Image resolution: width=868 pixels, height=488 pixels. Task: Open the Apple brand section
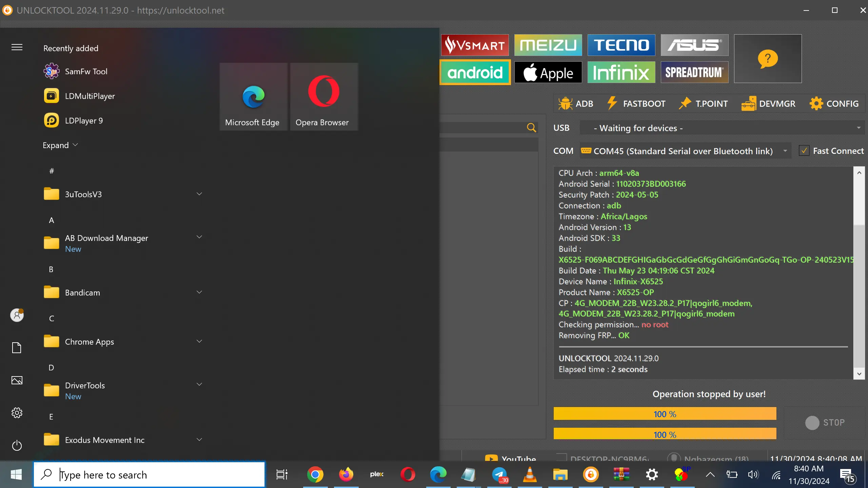(548, 72)
